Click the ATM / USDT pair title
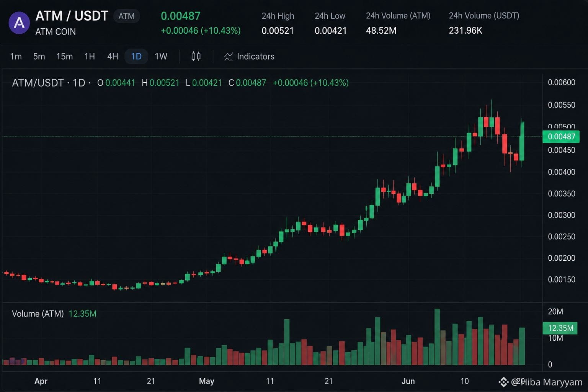Screen dimensions: 588x392 point(72,16)
